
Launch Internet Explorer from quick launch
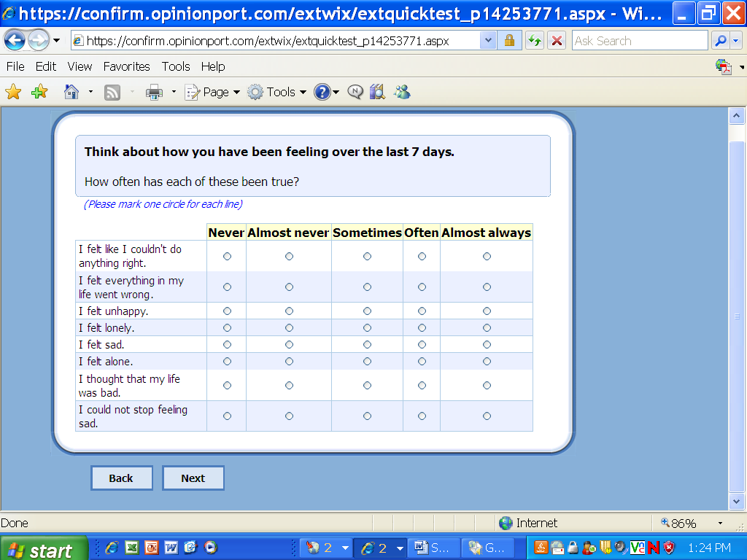[112, 548]
